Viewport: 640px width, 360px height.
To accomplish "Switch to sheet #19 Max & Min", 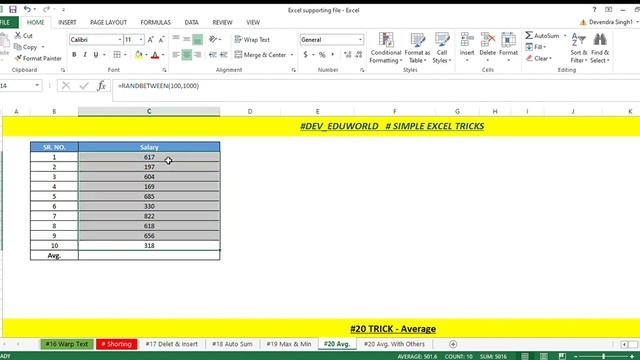I will pyautogui.click(x=289, y=344).
